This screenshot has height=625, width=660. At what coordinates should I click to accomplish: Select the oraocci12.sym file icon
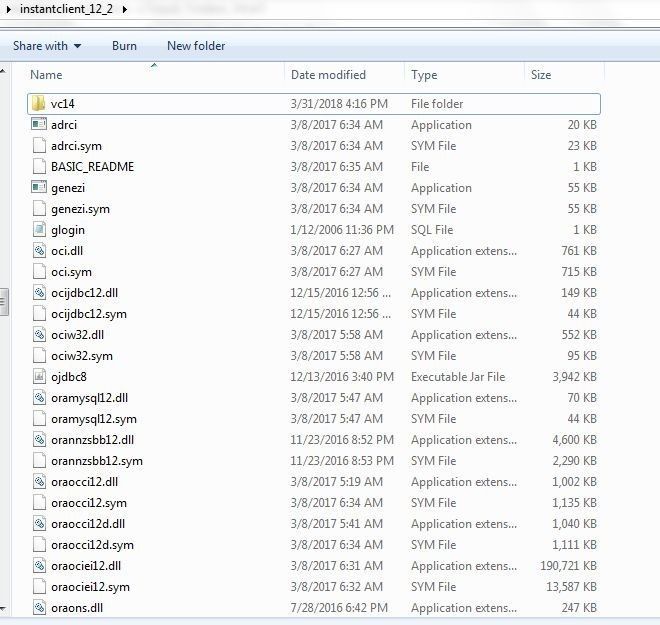click(39, 503)
